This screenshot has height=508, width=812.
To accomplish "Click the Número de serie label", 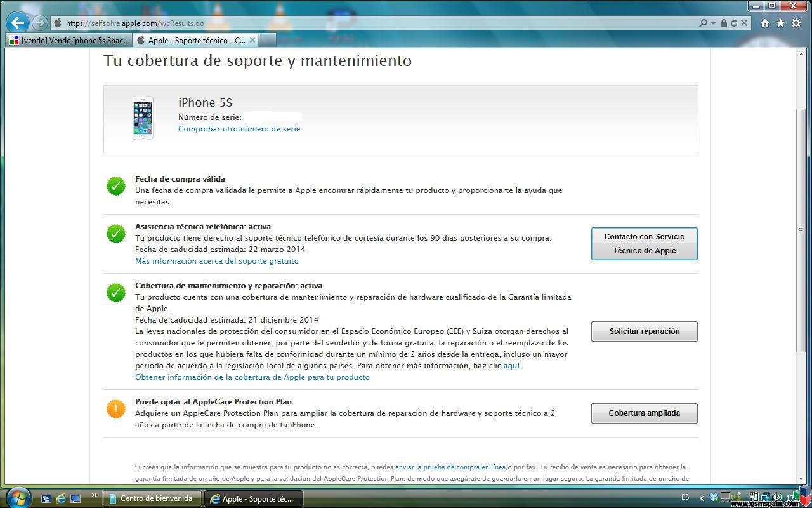I will tap(209, 117).
